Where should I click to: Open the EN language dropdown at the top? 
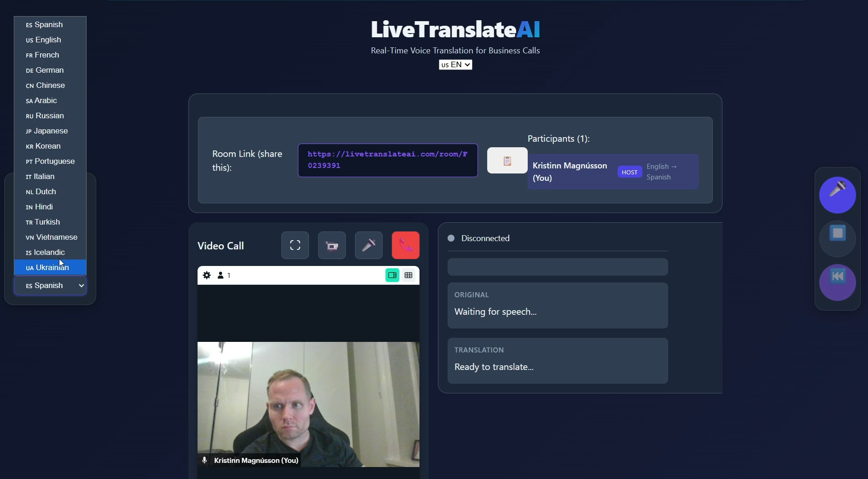pos(455,65)
